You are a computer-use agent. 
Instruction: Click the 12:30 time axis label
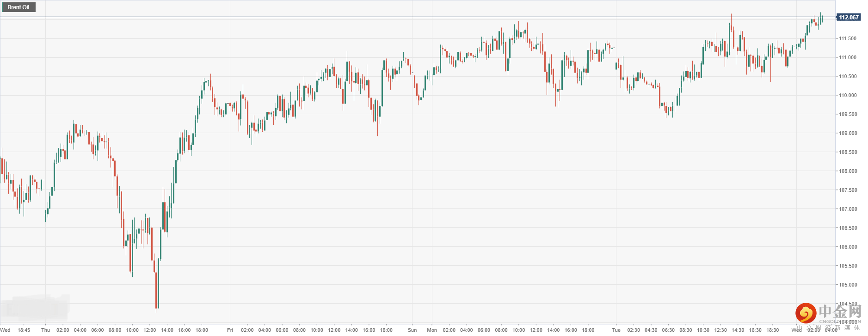point(720,330)
